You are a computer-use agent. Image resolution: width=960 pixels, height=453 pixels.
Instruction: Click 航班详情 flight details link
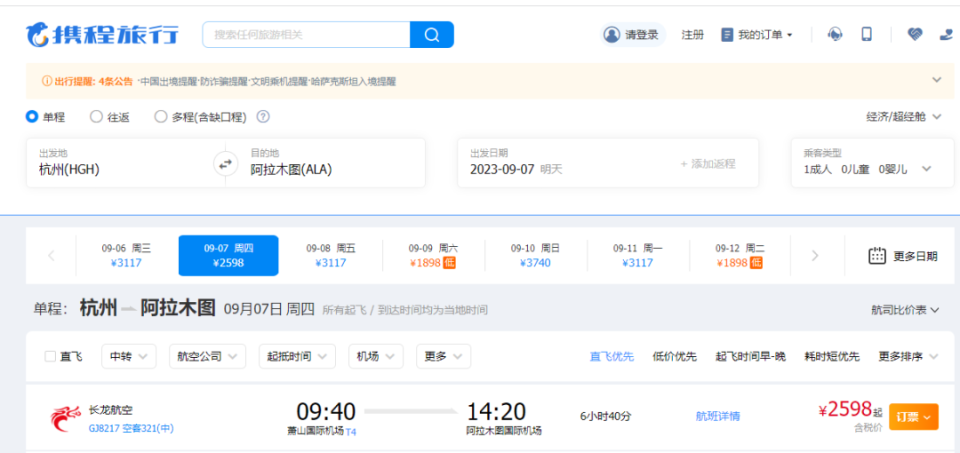pos(718,416)
